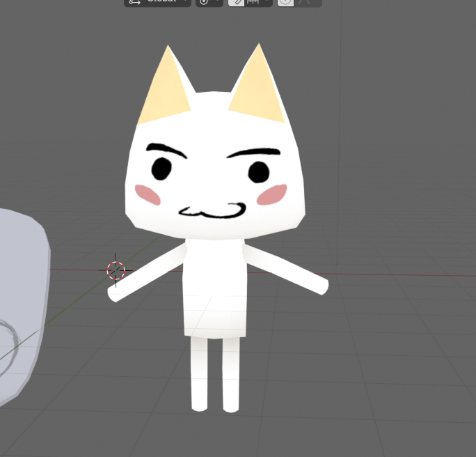Click the 3D cursor in the viewport
Viewport: 476px width, 457px height.
pos(116,270)
